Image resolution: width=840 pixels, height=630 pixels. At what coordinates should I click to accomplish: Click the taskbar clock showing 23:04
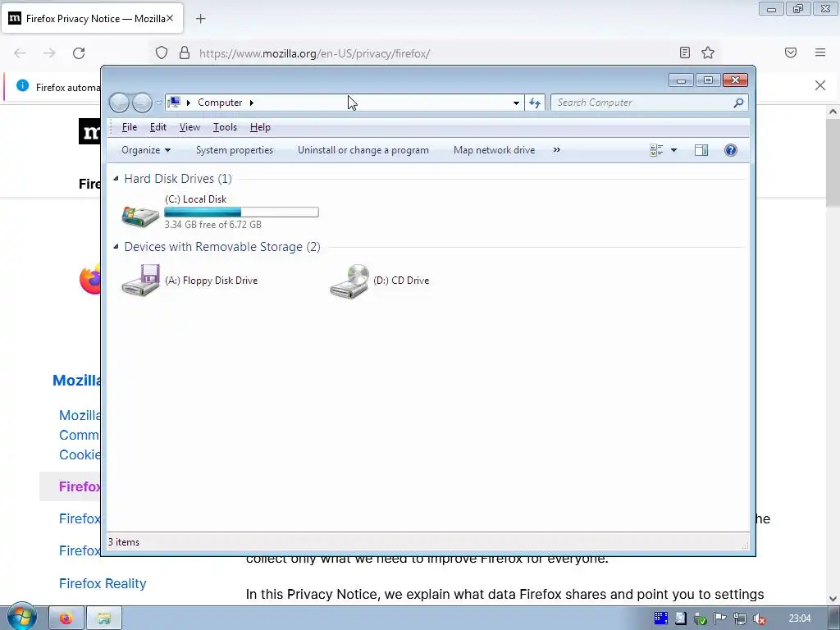point(800,619)
